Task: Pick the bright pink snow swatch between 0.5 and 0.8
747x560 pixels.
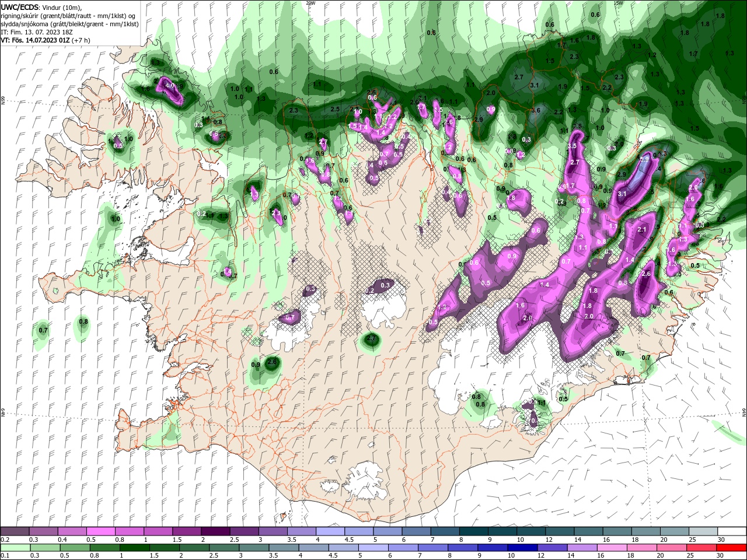Action: pos(100,531)
